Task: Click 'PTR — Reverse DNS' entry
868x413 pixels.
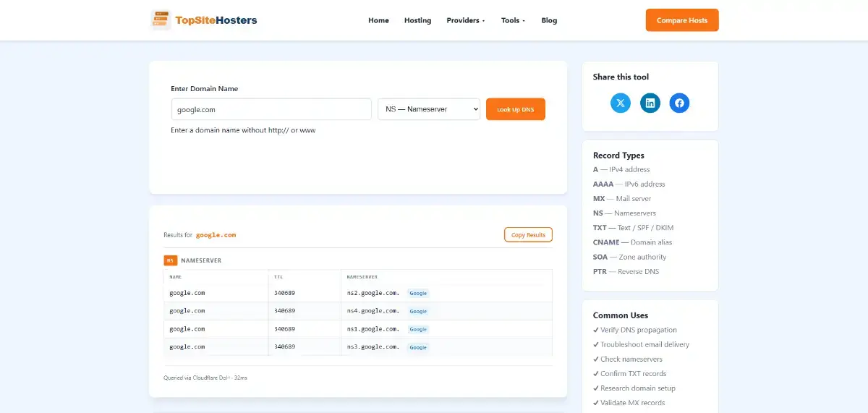Action: 626,271
